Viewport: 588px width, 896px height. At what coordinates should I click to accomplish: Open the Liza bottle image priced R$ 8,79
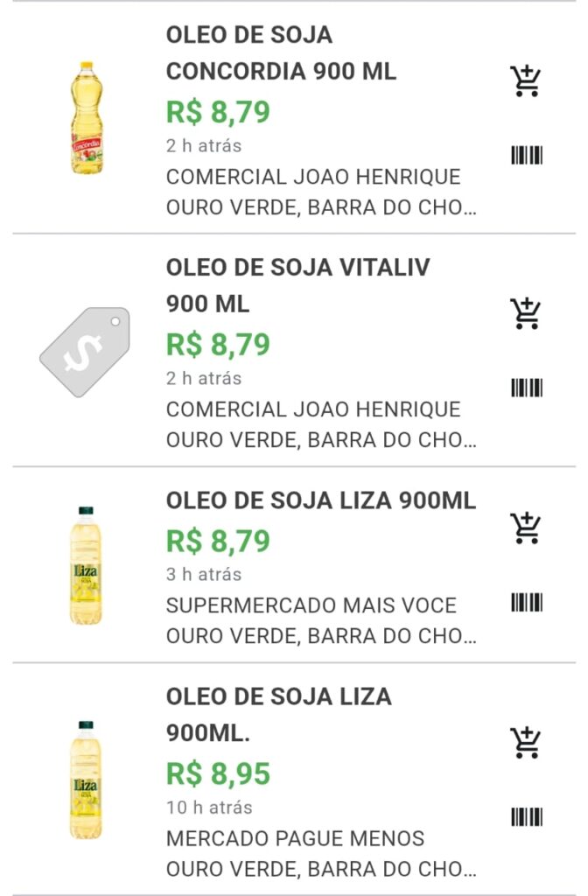pyautogui.click(x=86, y=565)
